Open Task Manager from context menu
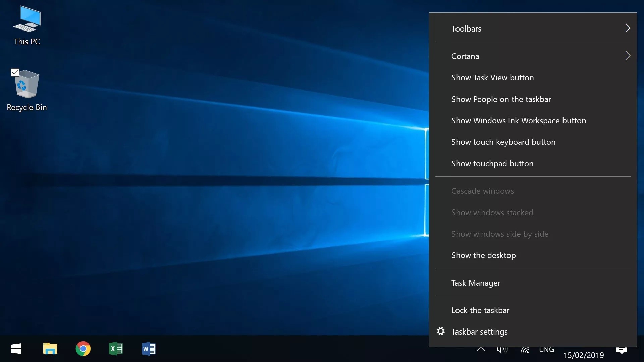This screenshot has height=362, width=644. [476, 283]
